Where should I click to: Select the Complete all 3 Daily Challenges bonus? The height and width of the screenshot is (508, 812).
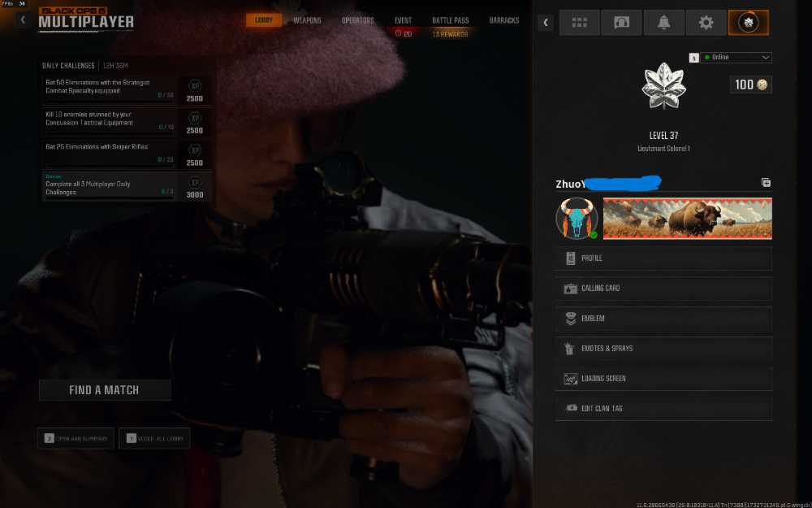tap(127, 186)
